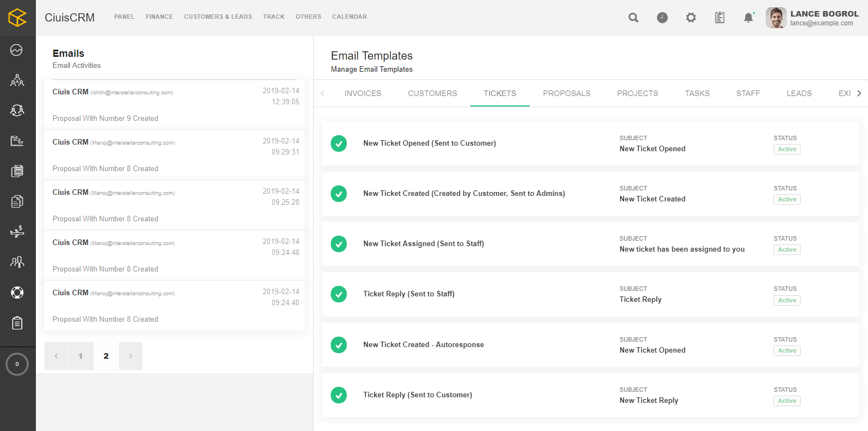Open the CUSTOMERS & LEADS menu
Screen dimensions: 868x431
218,17
